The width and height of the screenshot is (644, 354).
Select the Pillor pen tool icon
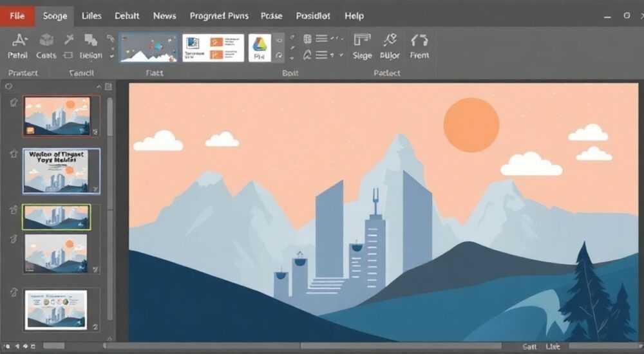coord(390,40)
